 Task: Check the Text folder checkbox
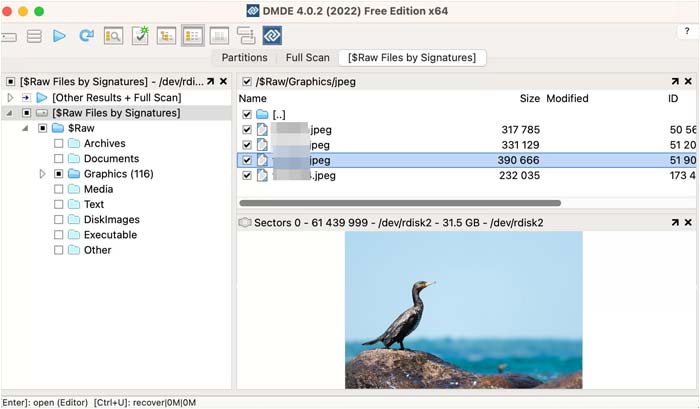58,204
